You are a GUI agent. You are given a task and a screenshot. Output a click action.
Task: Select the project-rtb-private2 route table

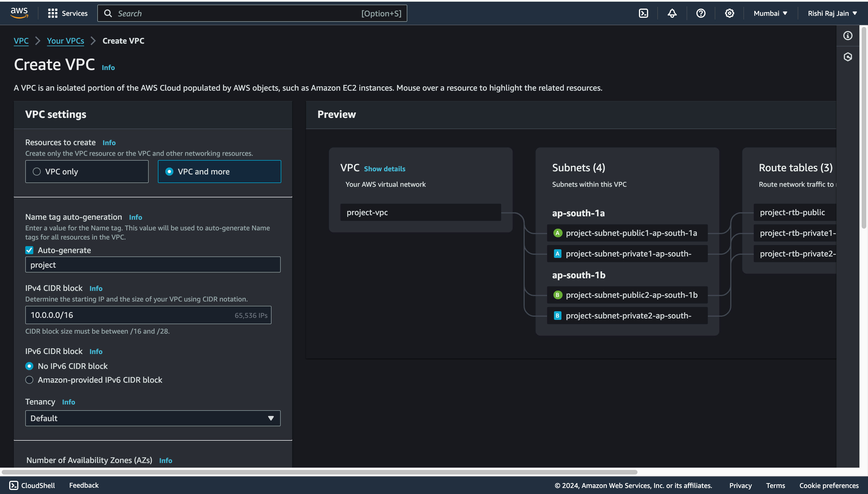point(795,254)
